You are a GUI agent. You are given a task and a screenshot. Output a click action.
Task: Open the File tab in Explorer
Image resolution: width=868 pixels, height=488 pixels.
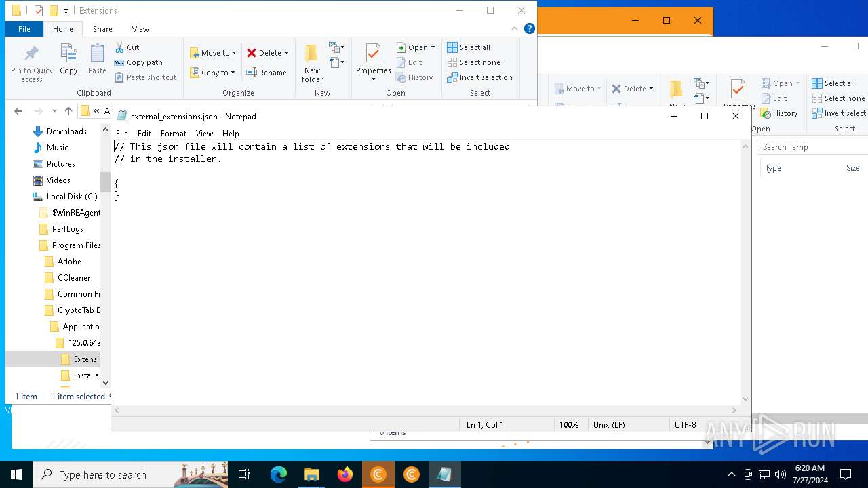tap(24, 29)
